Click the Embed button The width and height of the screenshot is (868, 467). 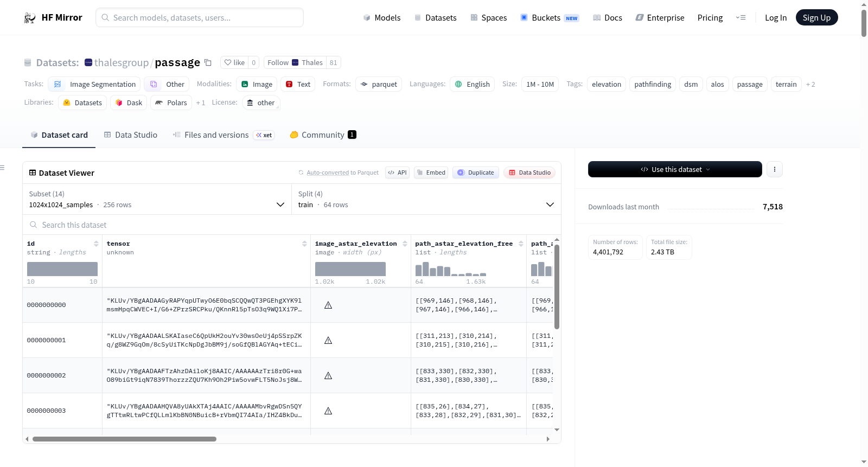point(431,172)
